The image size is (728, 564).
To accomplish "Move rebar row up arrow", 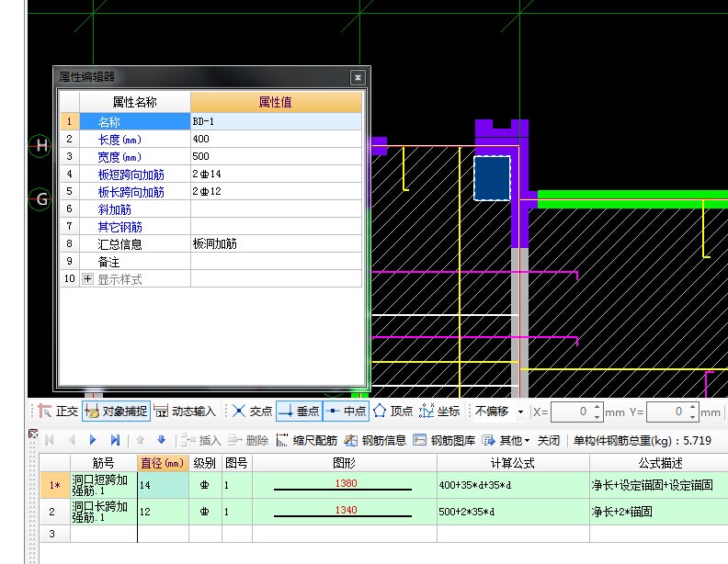I will 141,440.
